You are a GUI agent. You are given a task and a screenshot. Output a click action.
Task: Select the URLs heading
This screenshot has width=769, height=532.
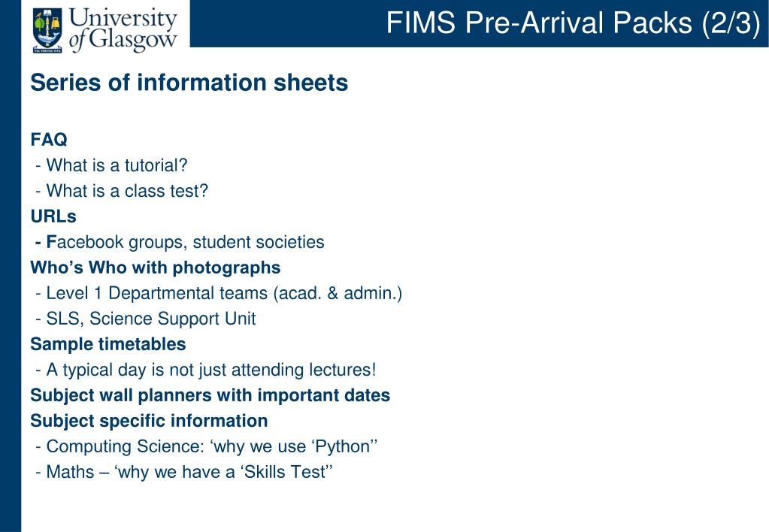coord(53,216)
